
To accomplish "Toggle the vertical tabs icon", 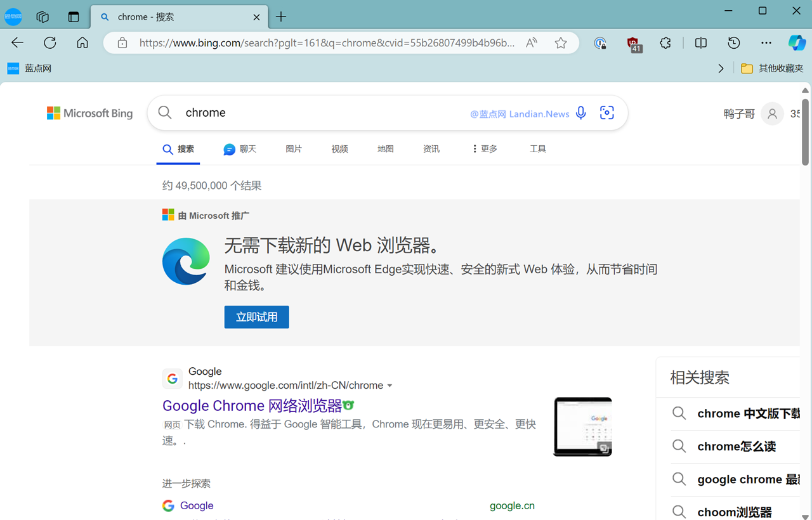I will click(74, 17).
